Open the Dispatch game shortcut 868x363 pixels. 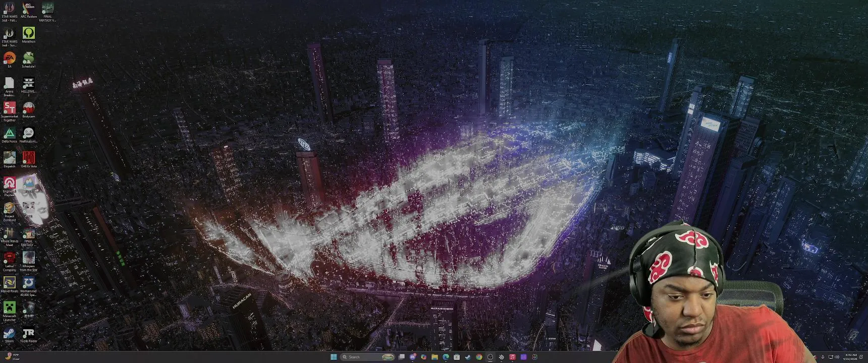[9, 160]
